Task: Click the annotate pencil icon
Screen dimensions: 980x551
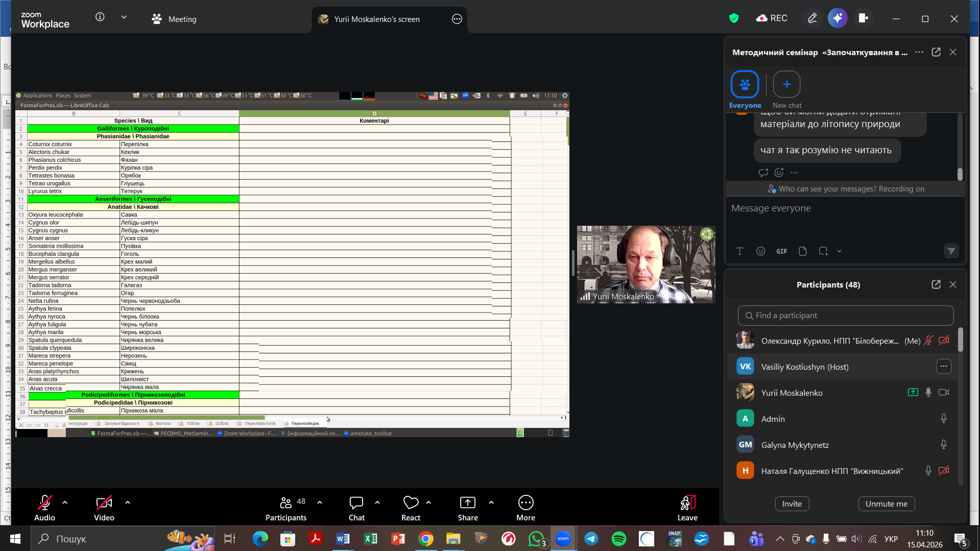Action: 812,18
